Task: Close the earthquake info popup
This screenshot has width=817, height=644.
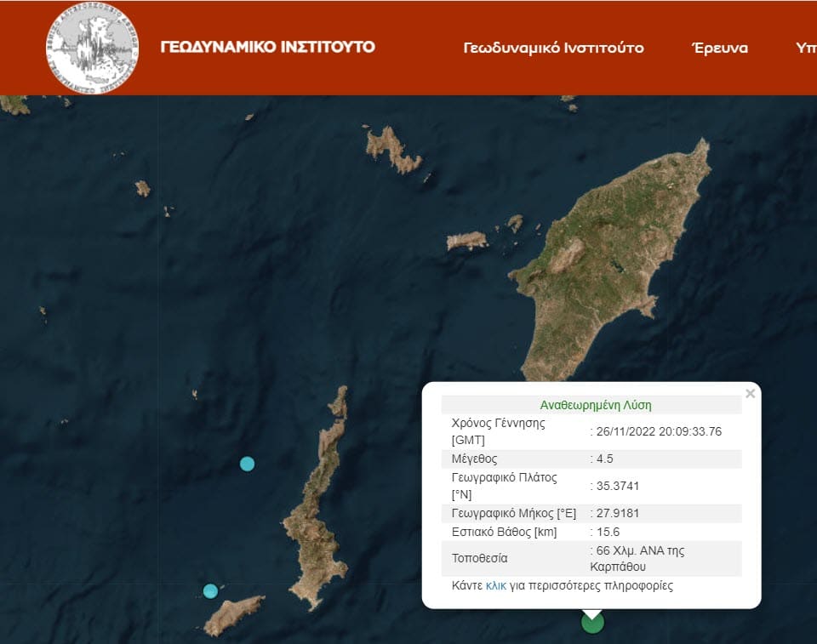Action: 750,393
